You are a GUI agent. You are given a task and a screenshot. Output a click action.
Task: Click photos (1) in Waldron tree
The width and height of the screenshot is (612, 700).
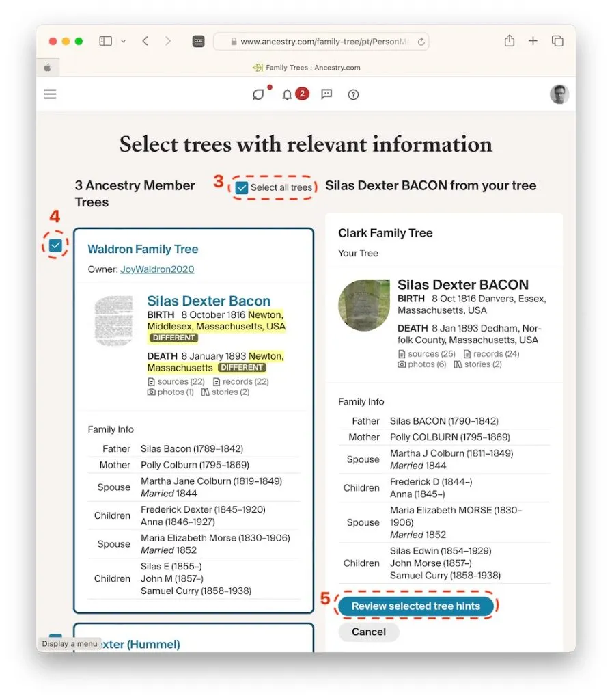[x=171, y=392]
